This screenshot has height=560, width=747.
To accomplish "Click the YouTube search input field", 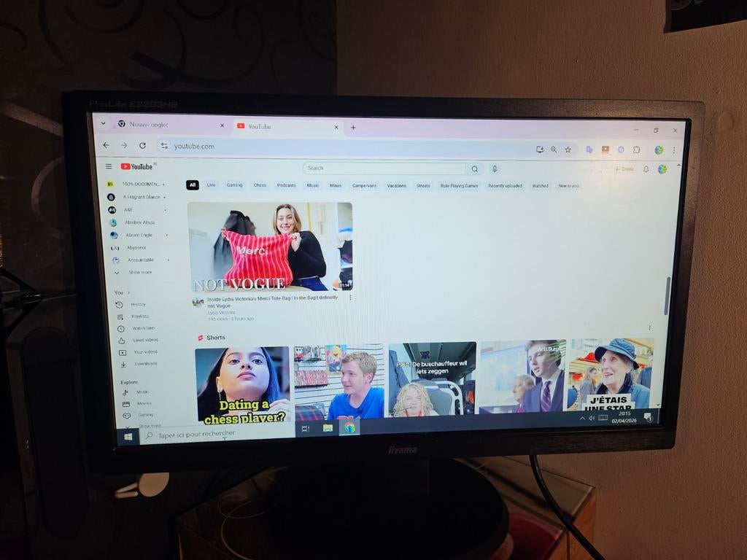I will tap(384, 168).
